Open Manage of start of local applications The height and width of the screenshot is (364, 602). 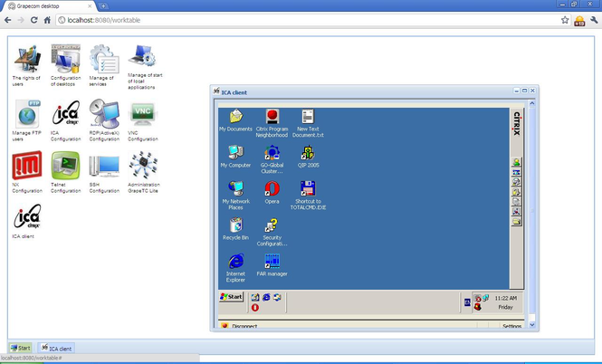[x=142, y=56]
